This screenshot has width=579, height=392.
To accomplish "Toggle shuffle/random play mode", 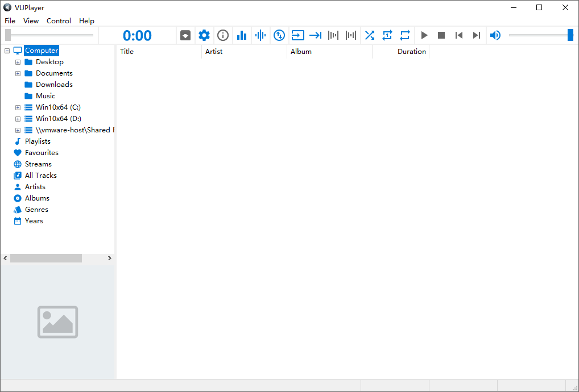I will pos(370,35).
